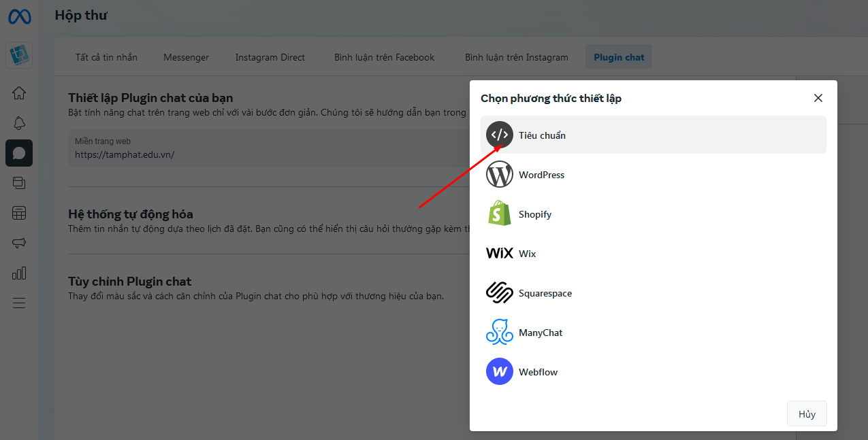
Task: Click the Meta logo icon
Action: [x=19, y=16]
